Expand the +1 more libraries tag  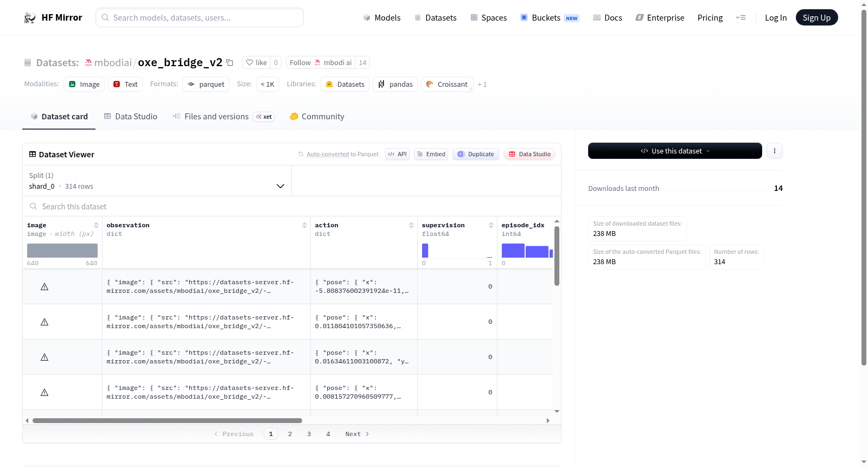pyautogui.click(x=482, y=85)
